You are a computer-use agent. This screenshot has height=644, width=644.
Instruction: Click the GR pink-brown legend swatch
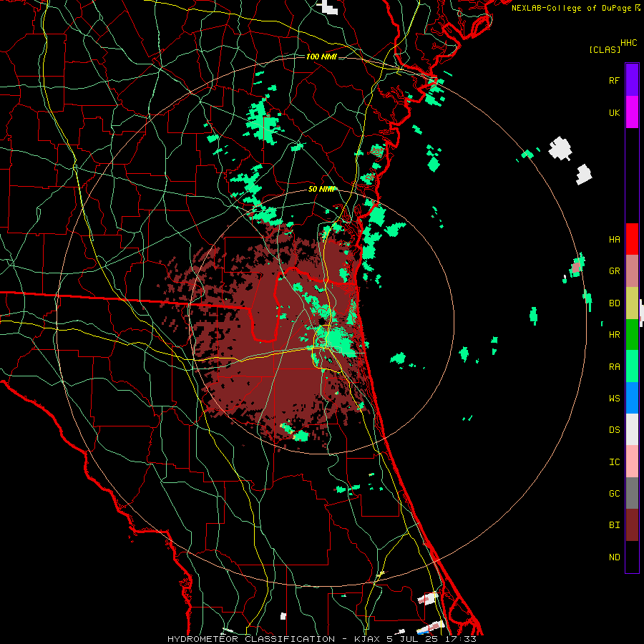pos(632,271)
